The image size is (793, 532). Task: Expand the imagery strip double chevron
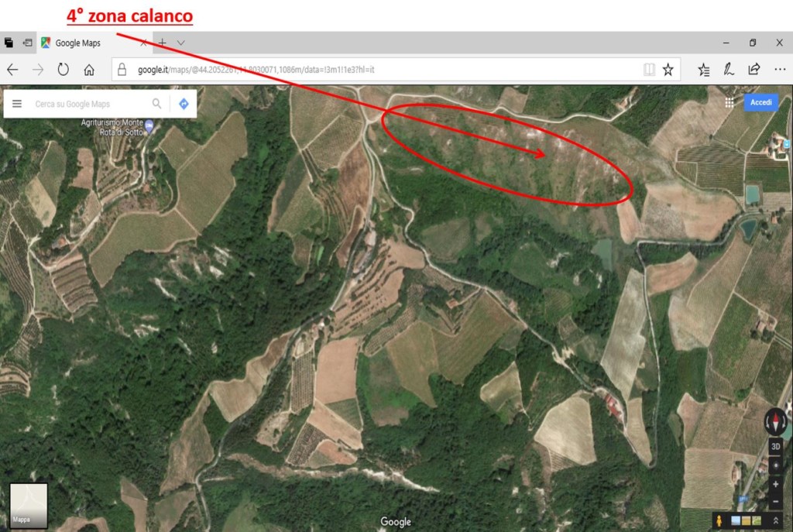[775, 520]
